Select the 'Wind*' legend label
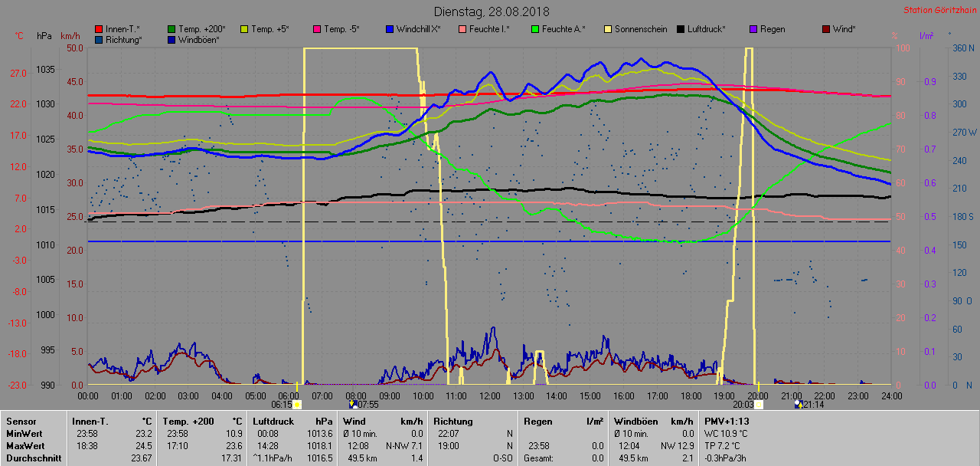Viewport: 980px width, 466px height. click(x=844, y=29)
